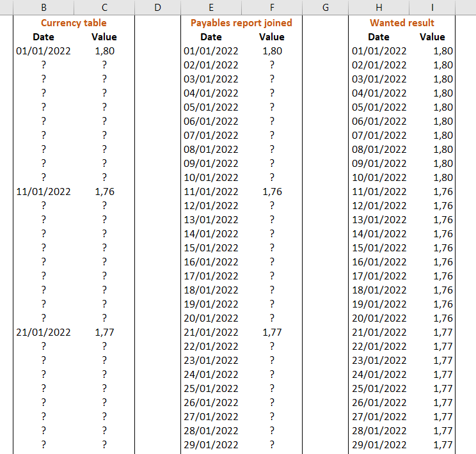Select the Value heading in Currency table
476x454 pixels.
coord(104,37)
